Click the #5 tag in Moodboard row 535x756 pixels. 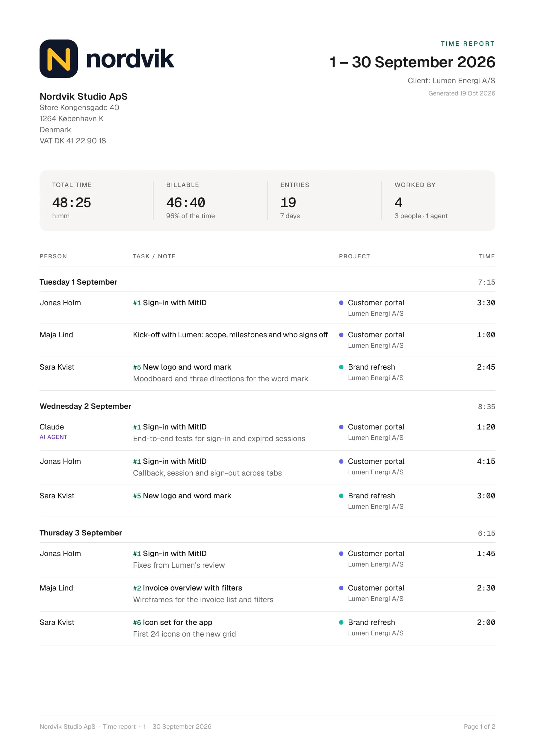coord(137,368)
